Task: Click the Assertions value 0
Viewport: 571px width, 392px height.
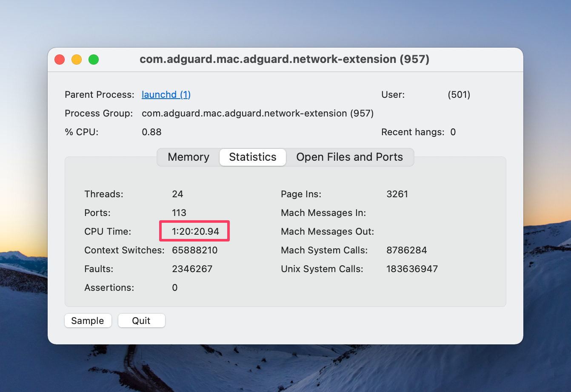Action: coord(174,287)
